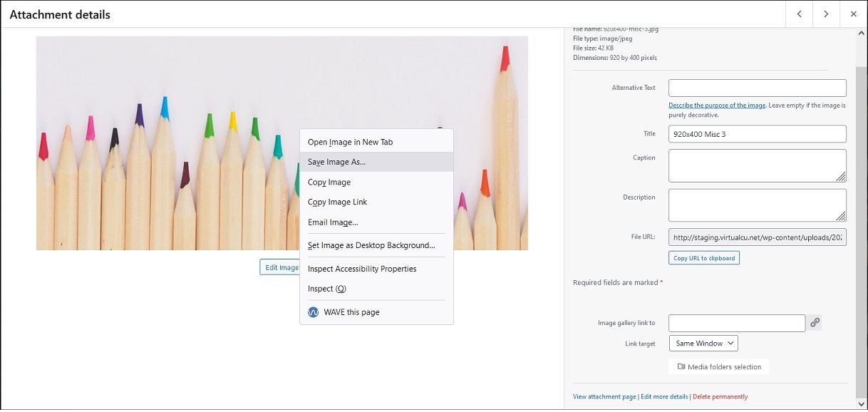The image size is (868, 412).
Task: Open the Delete permanently link
Action: [720, 397]
